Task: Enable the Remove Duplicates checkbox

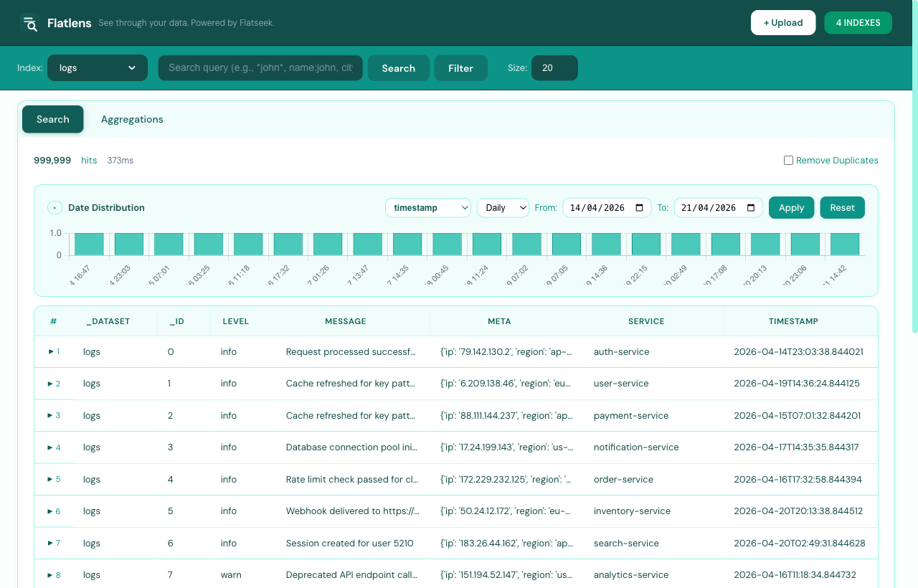Action: [788, 160]
